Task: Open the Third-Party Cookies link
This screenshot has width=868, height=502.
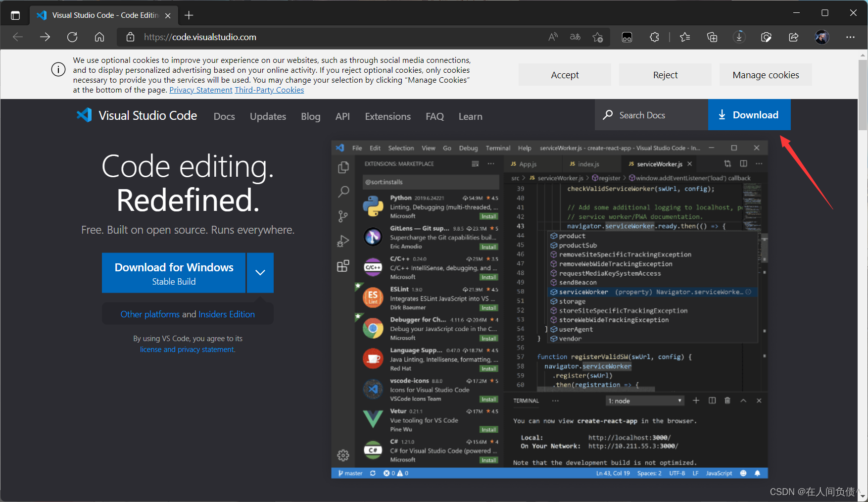Action: [x=269, y=90]
